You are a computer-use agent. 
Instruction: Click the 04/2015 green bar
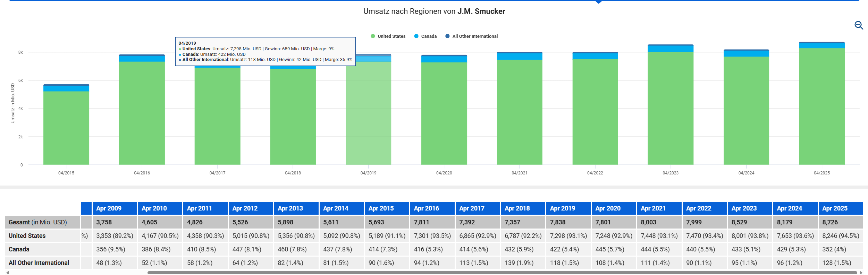[x=66, y=128]
